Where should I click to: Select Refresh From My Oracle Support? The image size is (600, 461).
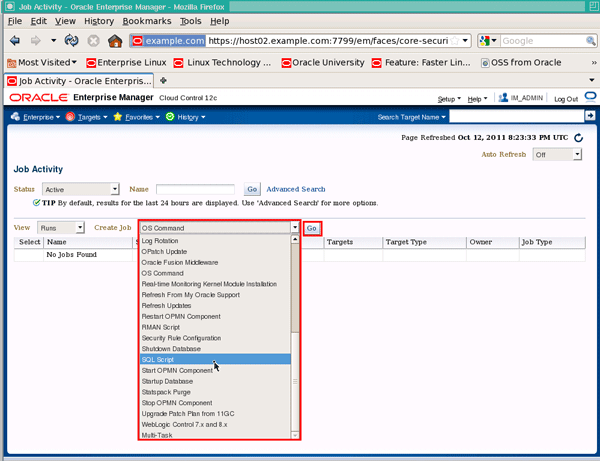(x=215, y=295)
